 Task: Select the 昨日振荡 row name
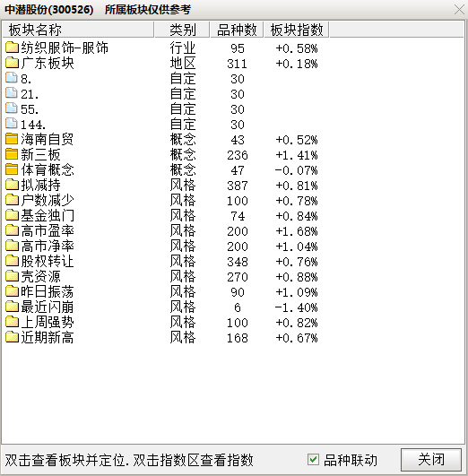48,291
